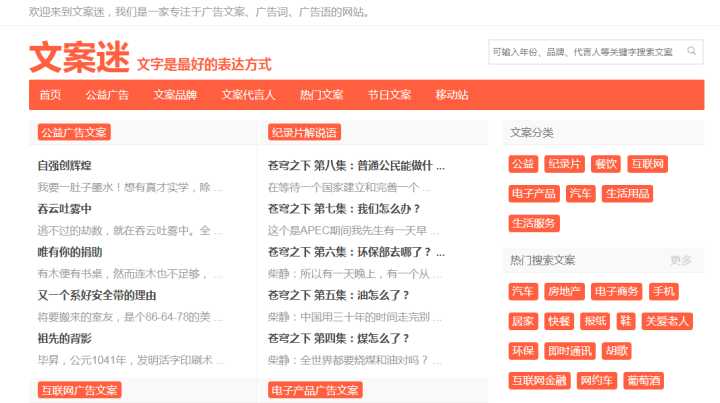Viewport: 720px width, 403px height.
Task: Open the article 唯有你的捐助
Action: (x=70, y=252)
